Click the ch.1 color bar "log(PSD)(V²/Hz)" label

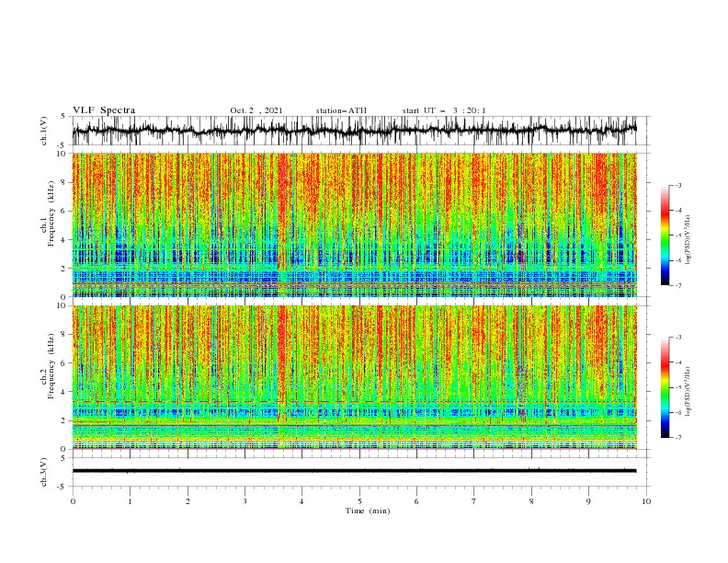[688, 240]
